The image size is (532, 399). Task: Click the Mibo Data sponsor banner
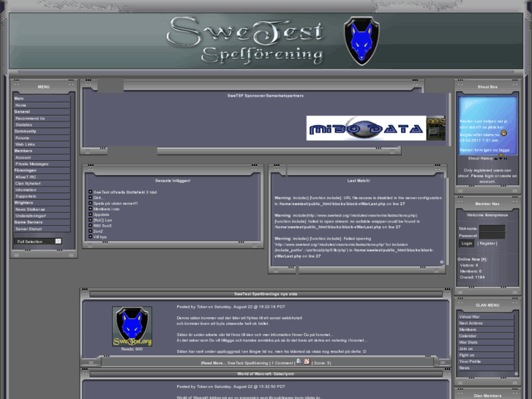coord(366,128)
